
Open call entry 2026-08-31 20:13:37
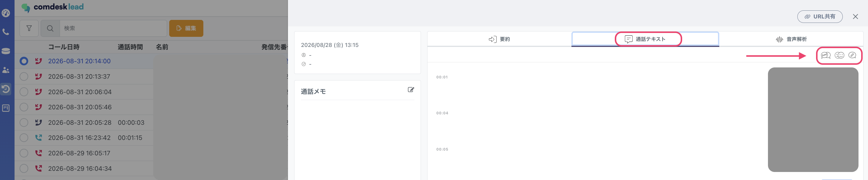pos(79,77)
